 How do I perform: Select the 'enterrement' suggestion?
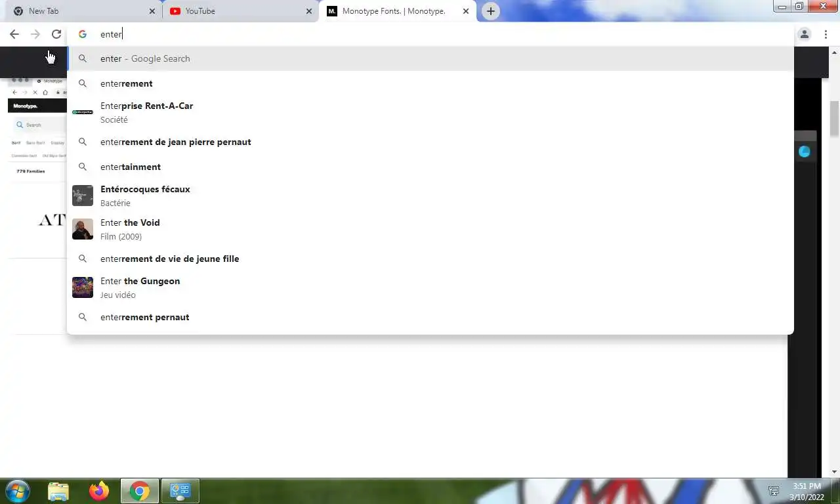click(430, 83)
